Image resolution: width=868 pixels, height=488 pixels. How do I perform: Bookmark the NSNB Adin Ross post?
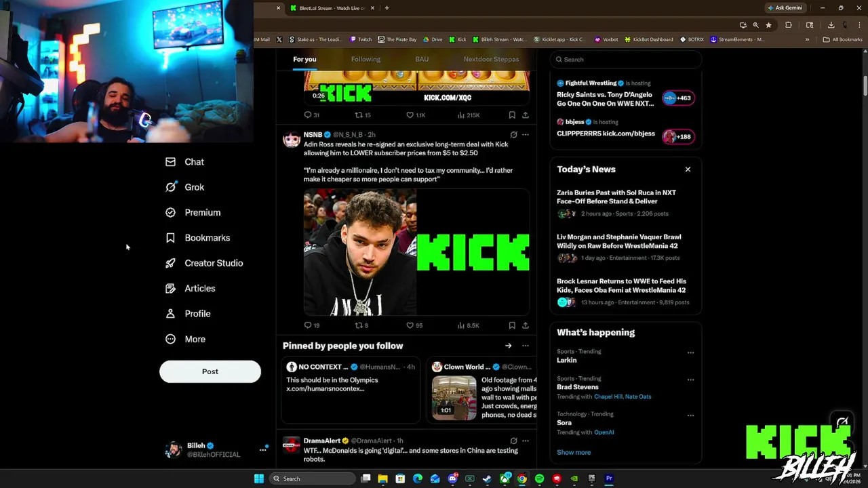[512, 325]
